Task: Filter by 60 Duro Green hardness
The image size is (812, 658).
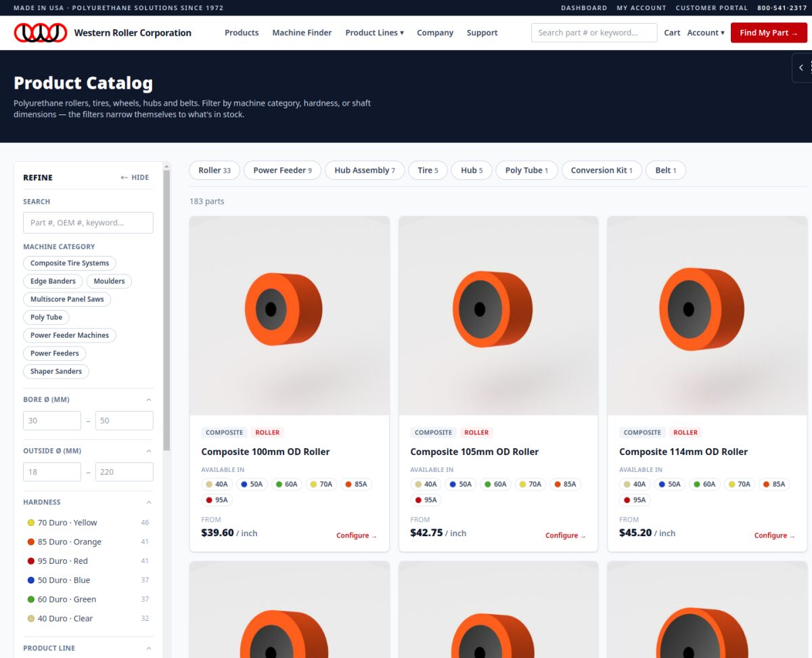Action: pos(88,599)
